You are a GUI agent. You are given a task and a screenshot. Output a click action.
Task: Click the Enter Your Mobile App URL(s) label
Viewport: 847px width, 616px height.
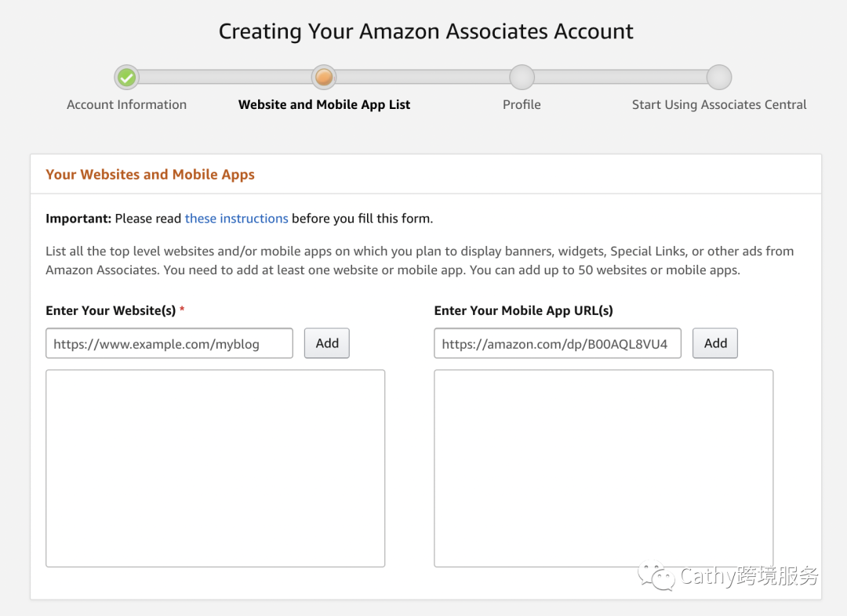pos(523,310)
